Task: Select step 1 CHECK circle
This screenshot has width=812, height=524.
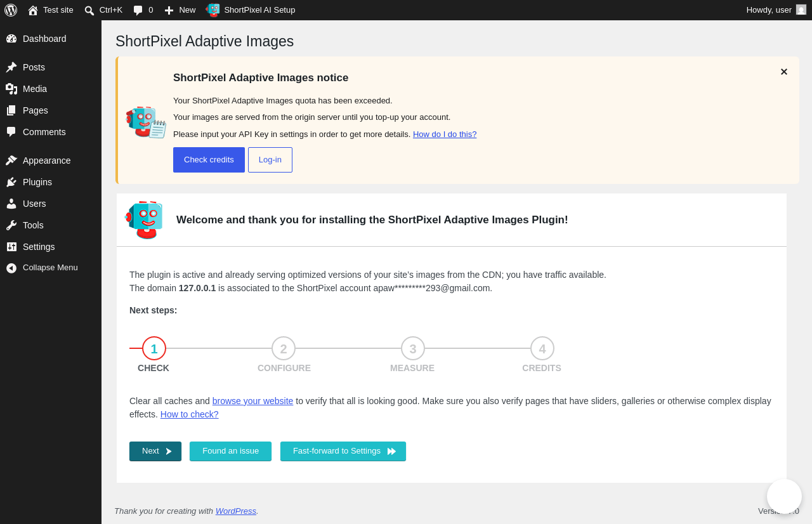Action: click(154, 348)
